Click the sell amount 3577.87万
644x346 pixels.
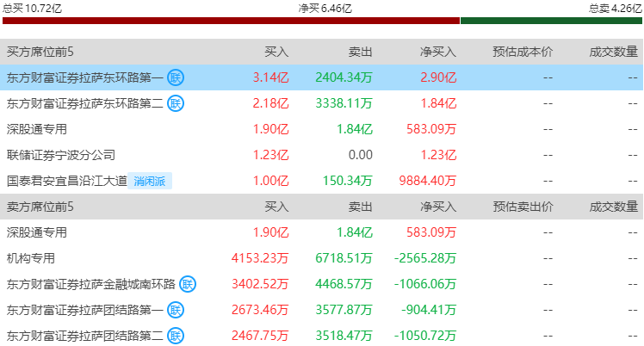click(x=344, y=310)
